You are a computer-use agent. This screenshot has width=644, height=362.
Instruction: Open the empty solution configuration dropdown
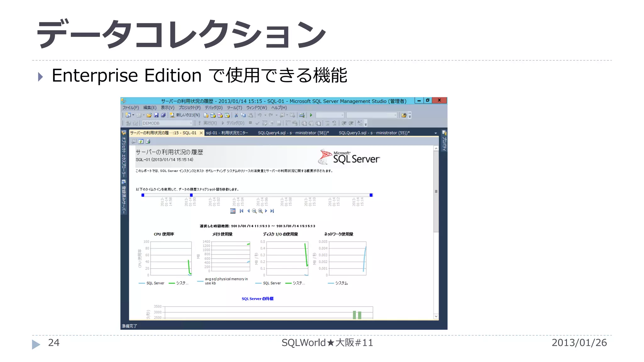coord(330,115)
